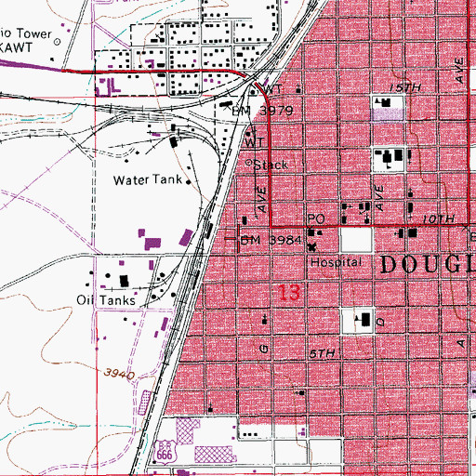Click the red section number 13
The image size is (476, 476).
290,292
